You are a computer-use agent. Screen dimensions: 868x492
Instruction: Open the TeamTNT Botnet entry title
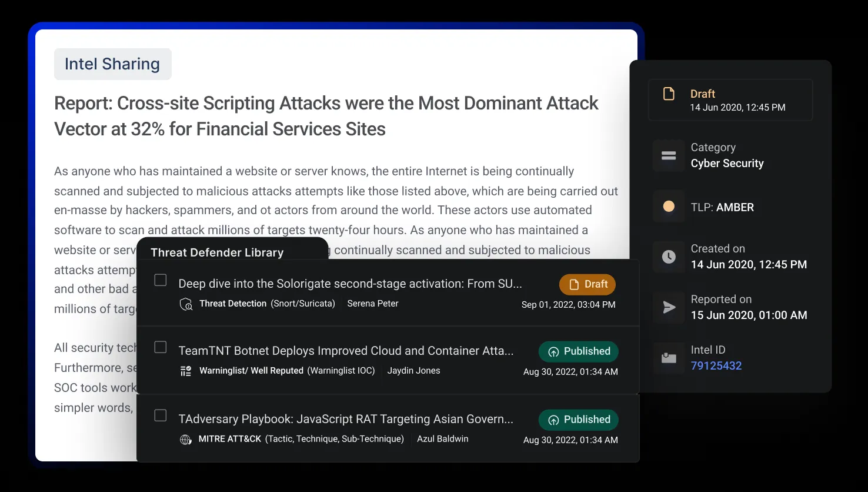[x=346, y=351]
